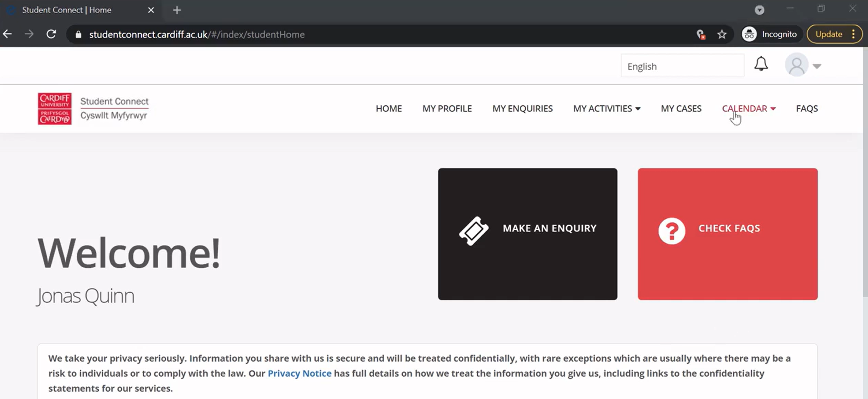Viewport: 868px width, 399px height.
Task: Click the Cardiff University logo
Action: point(55,109)
